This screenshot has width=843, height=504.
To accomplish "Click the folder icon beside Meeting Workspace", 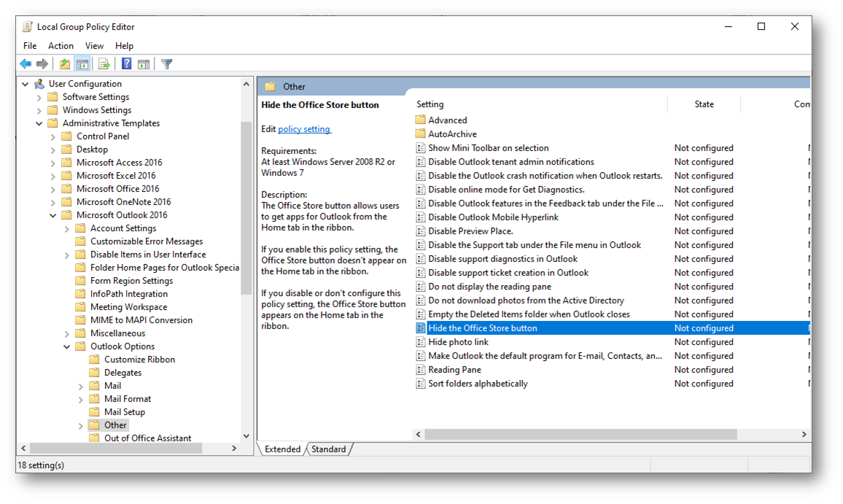I will [81, 306].
